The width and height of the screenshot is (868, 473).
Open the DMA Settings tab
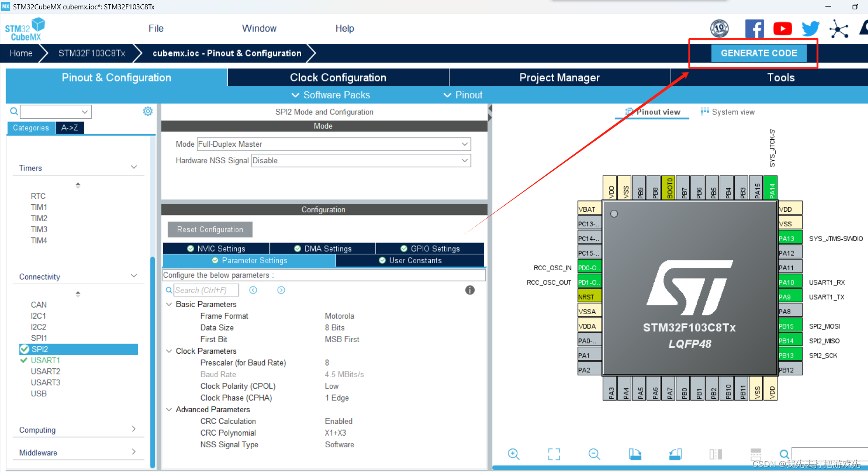click(323, 249)
